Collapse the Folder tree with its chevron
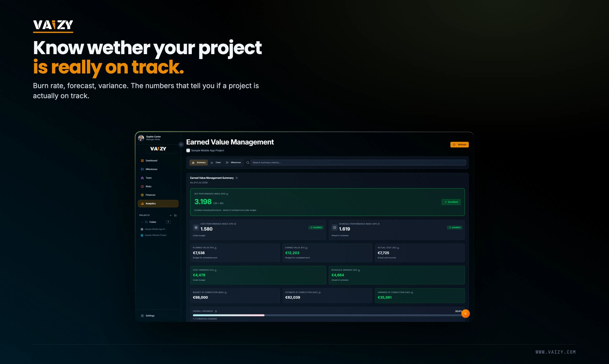Image resolution: width=609 pixels, height=364 pixels. click(142, 222)
